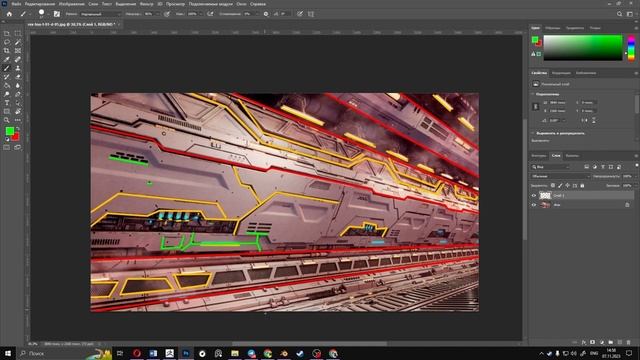Collapse the Transform section in Properties
The height and width of the screenshot is (360, 640).
(x=533, y=94)
